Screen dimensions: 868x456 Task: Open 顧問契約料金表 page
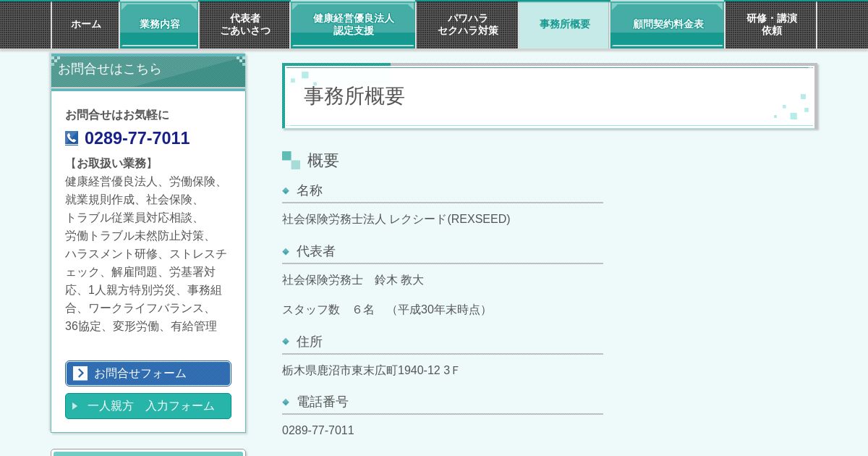coord(668,25)
